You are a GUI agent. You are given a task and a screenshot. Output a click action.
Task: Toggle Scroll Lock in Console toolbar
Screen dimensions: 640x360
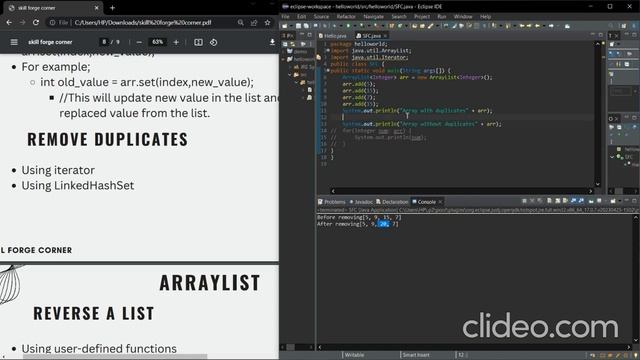(x=557, y=201)
